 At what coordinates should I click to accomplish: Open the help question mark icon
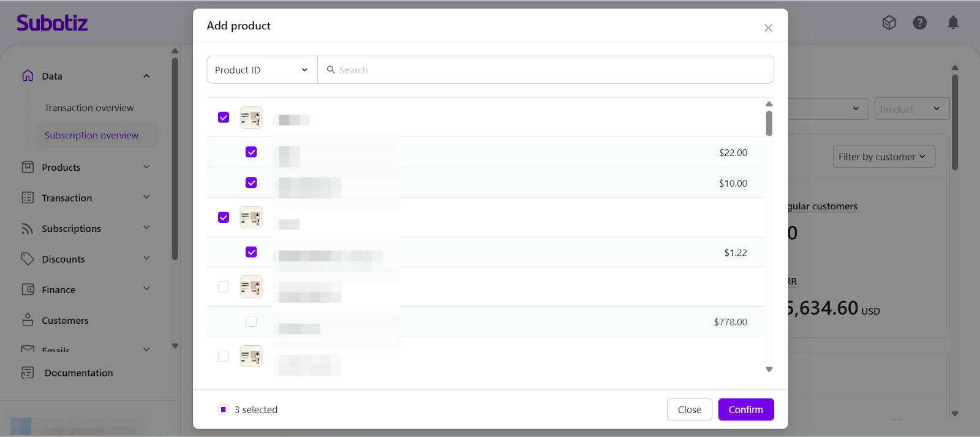(919, 23)
